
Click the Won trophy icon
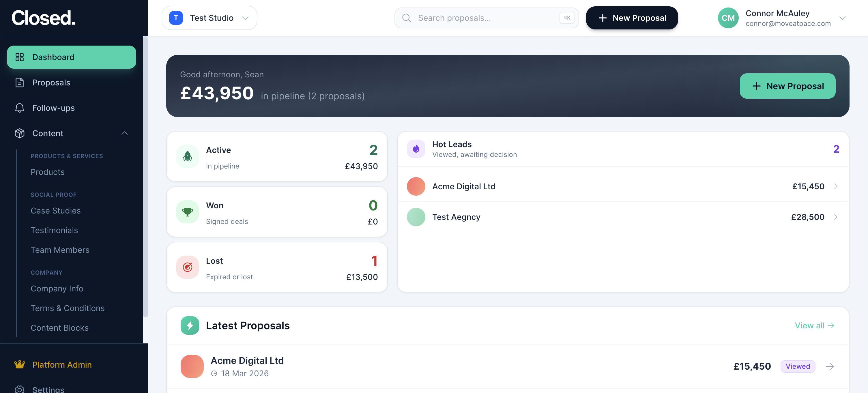(188, 212)
